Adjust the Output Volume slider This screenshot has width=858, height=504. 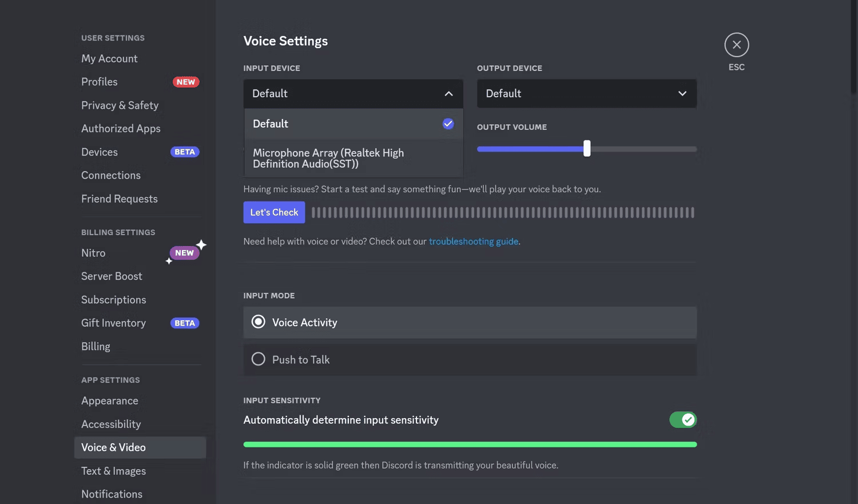[x=586, y=148]
